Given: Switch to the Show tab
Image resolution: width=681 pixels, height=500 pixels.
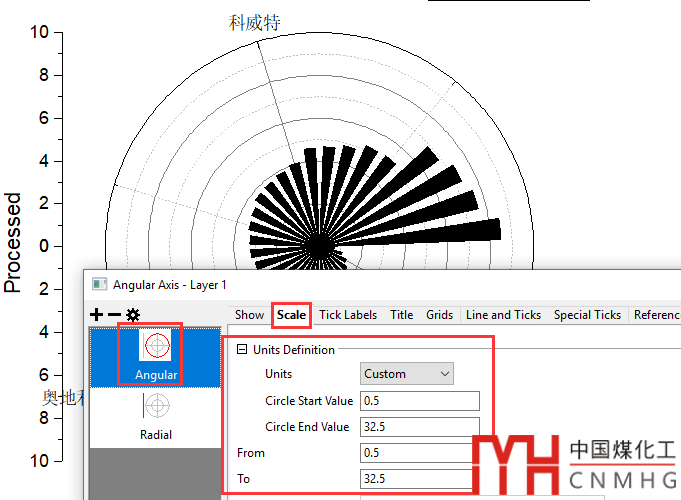Looking at the screenshot, I should [249, 315].
